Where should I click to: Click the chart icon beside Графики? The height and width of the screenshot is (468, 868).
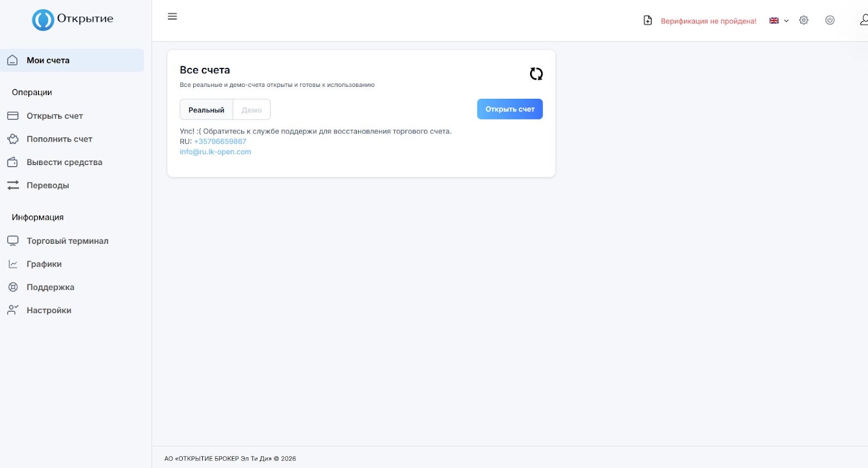click(x=12, y=264)
